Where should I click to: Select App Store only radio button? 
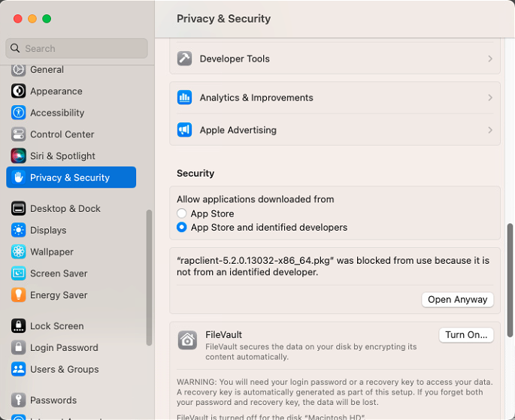tap(182, 213)
